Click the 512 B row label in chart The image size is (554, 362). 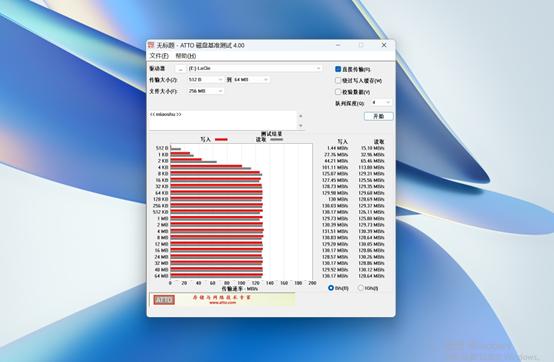pos(162,148)
